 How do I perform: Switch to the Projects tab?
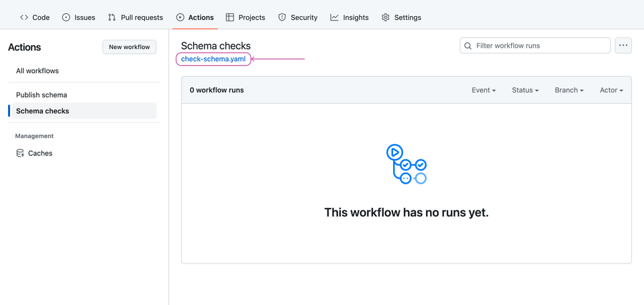[x=246, y=17]
